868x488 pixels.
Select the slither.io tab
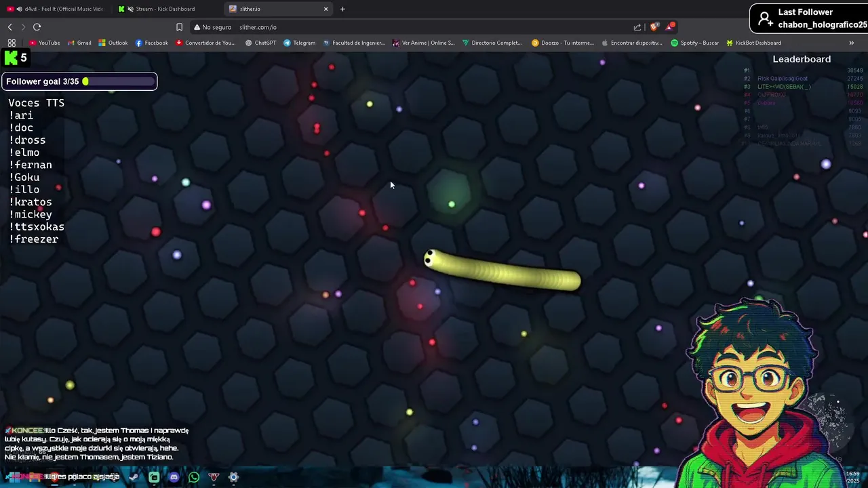[x=278, y=9]
